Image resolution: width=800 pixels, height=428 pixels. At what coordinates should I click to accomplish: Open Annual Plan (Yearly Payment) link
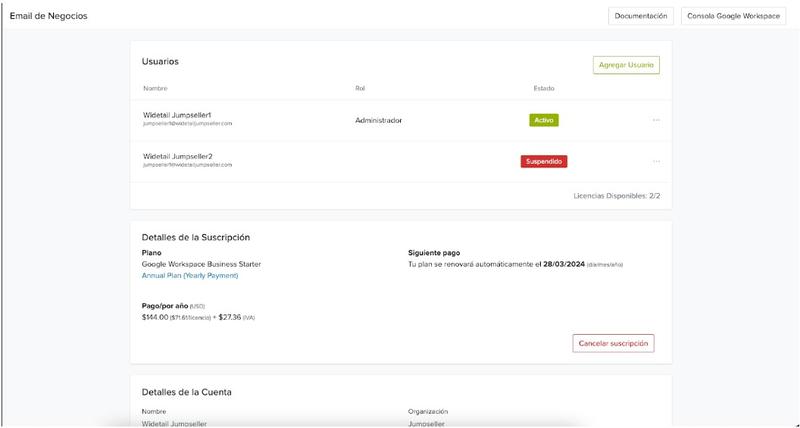[x=190, y=275]
